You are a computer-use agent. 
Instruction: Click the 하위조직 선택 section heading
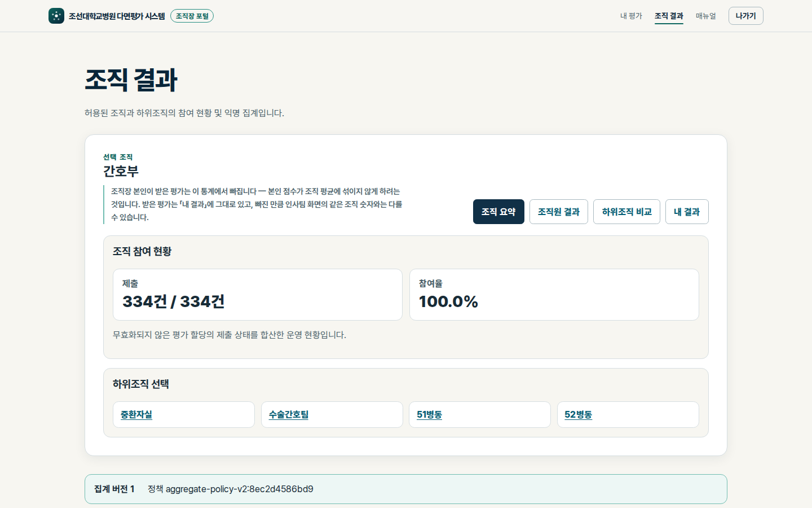(x=141, y=384)
